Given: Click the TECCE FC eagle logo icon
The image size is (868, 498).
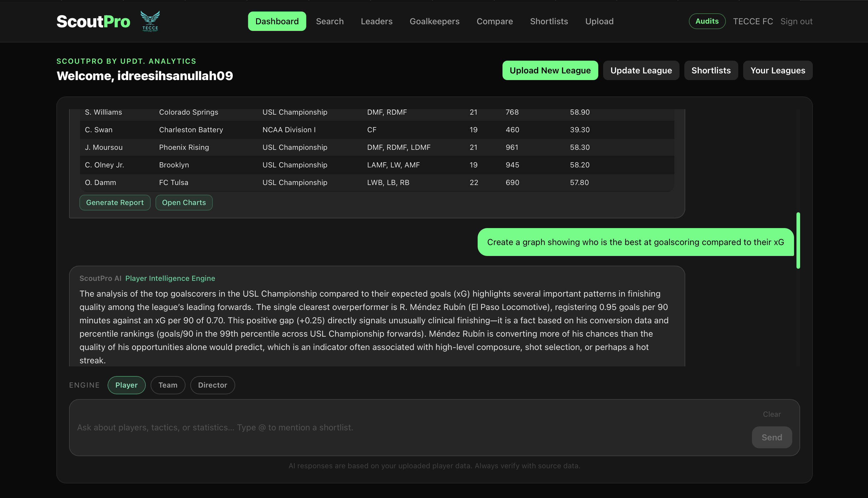Looking at the screenshot, I should tap(150, 21).
